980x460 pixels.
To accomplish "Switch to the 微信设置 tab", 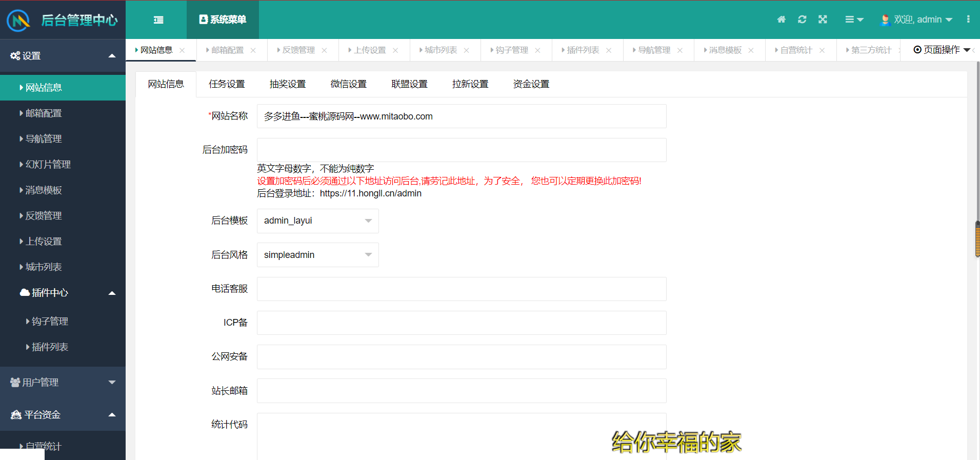I will 348,84.
